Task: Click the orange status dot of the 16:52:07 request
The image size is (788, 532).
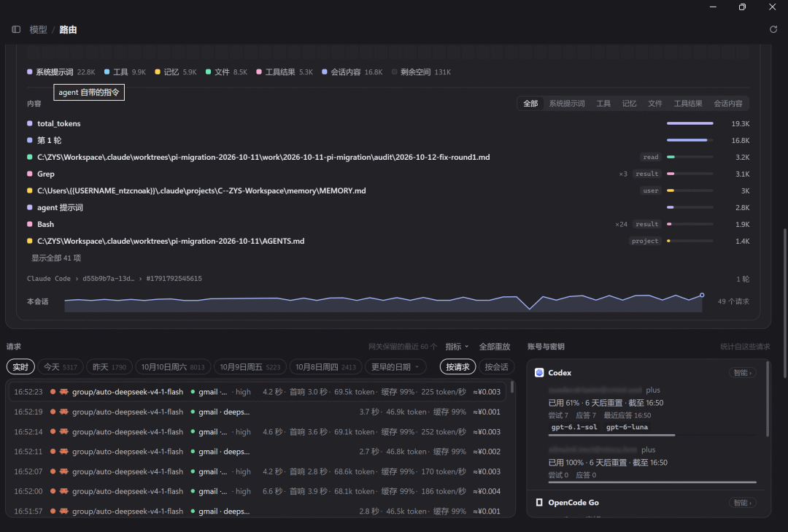Action: coord(53,471)
